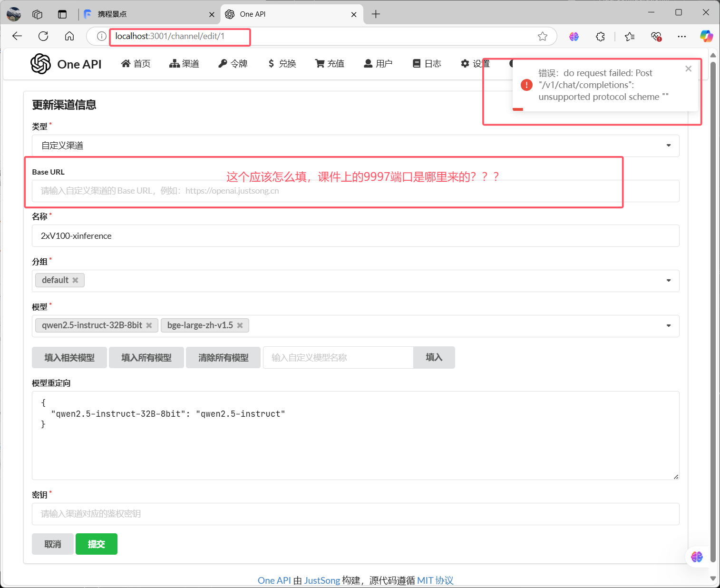The image size is (720, 588).
Task: Open the 令牌 tokens menu
Action: pos(233,64)
